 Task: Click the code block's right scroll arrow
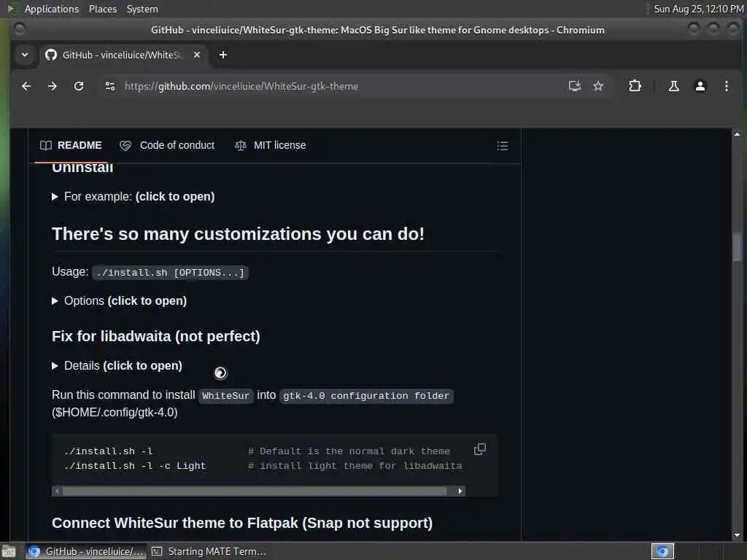coord(460,491)
